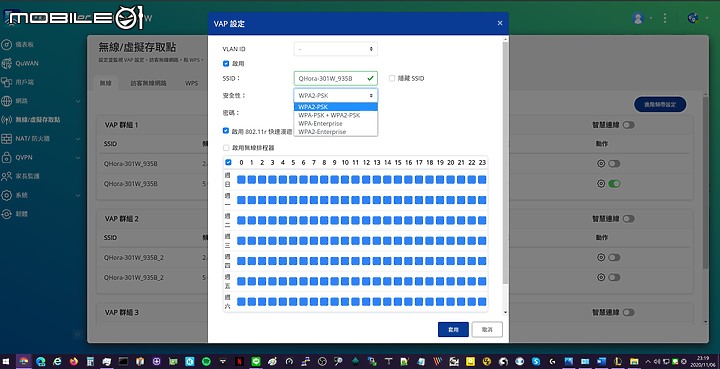Open Spotify from the taskbar
The height and width of the screenshot is (369, 720).
click(x=206, y=362)
